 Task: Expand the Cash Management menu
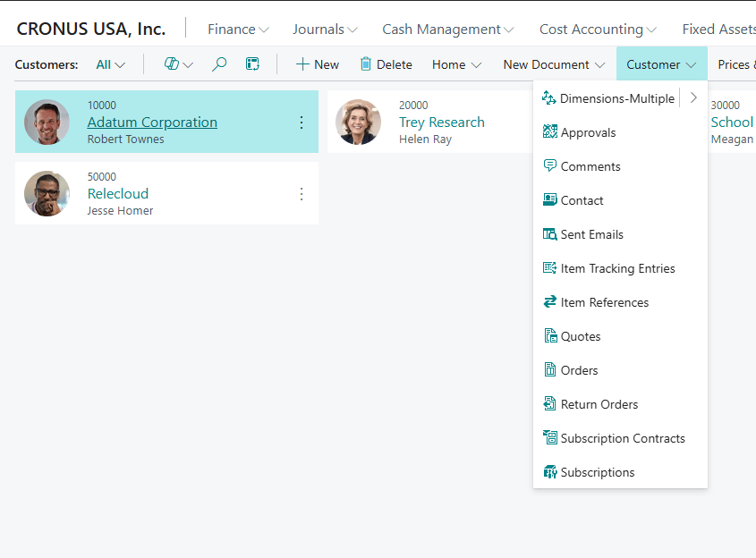point(447,30)
